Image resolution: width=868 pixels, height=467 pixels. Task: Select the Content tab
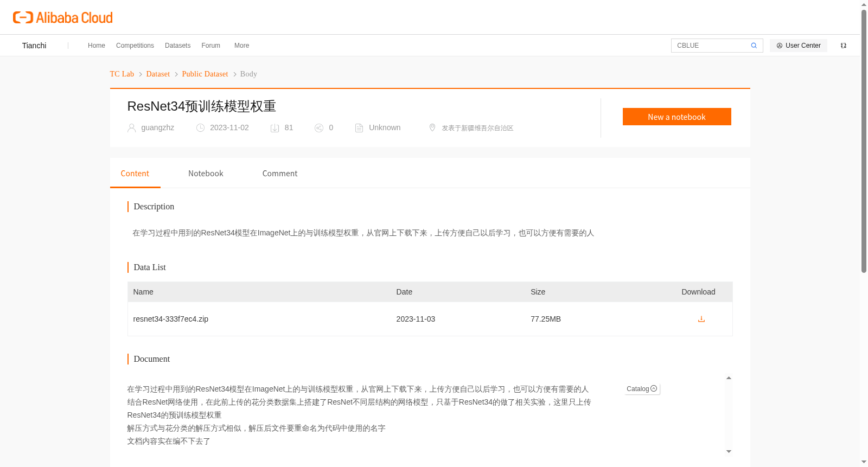tap(135, 174)
